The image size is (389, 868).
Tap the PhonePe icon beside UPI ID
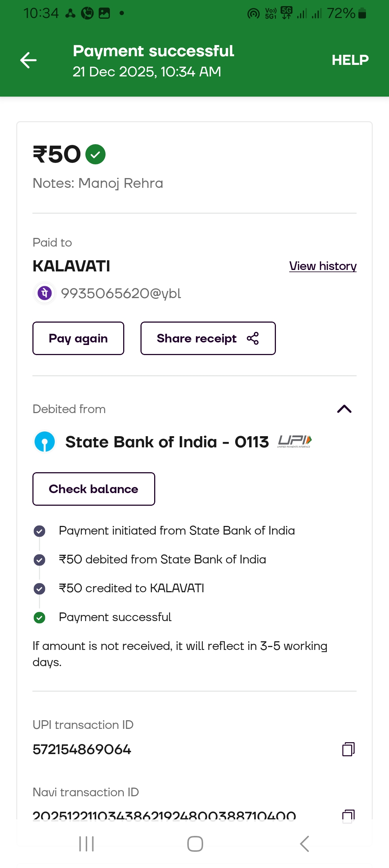point(45,293)
